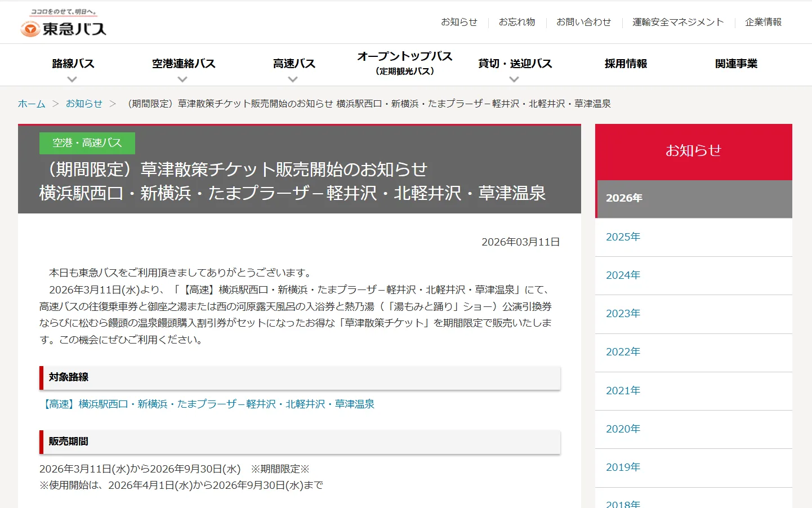Expand the 空港連絡バス navigation dropdown
This screenshot has height=508, width=812.
click(x=182, y=64)
